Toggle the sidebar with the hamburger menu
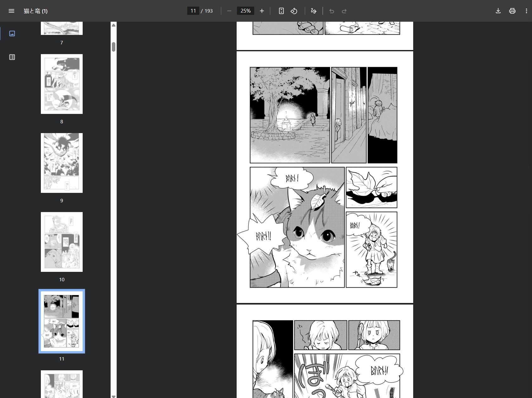 coord(11,11)
